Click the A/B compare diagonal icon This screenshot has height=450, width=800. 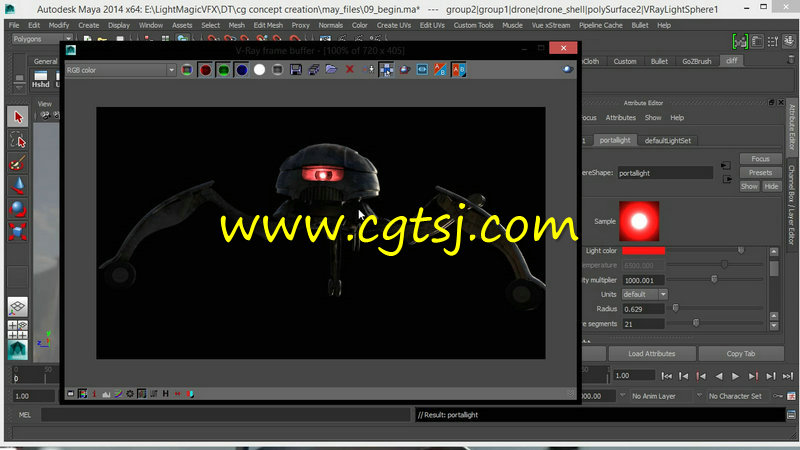click(440, 70)
